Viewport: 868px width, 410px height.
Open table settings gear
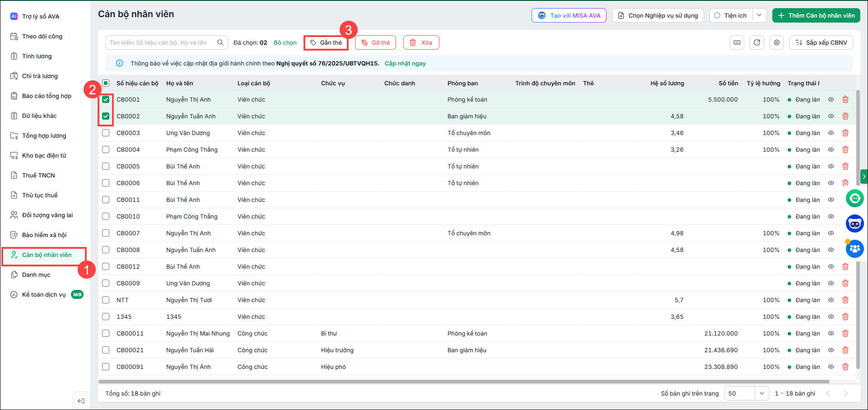pos(777,42)
